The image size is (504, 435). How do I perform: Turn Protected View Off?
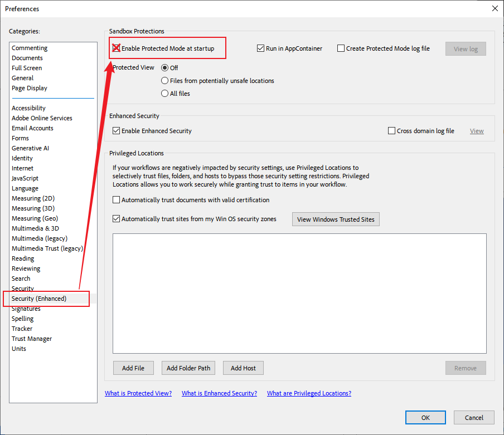[x=165, y=67]
